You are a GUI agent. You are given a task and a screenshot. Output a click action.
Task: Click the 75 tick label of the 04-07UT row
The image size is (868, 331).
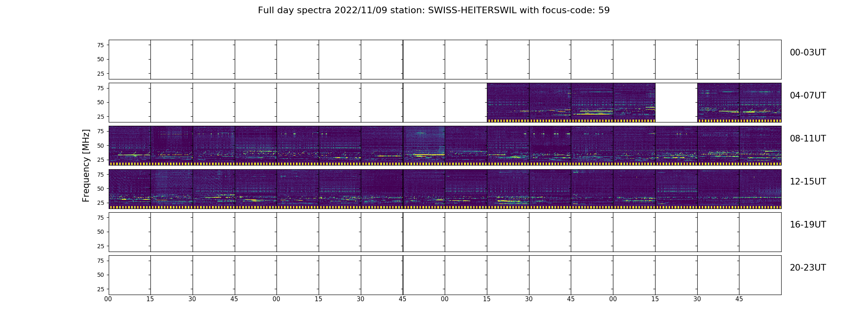[100, 88]
